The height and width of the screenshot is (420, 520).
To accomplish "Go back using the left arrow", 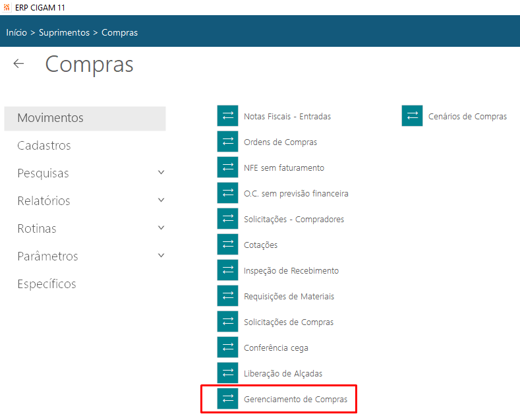I will (18, 63).
